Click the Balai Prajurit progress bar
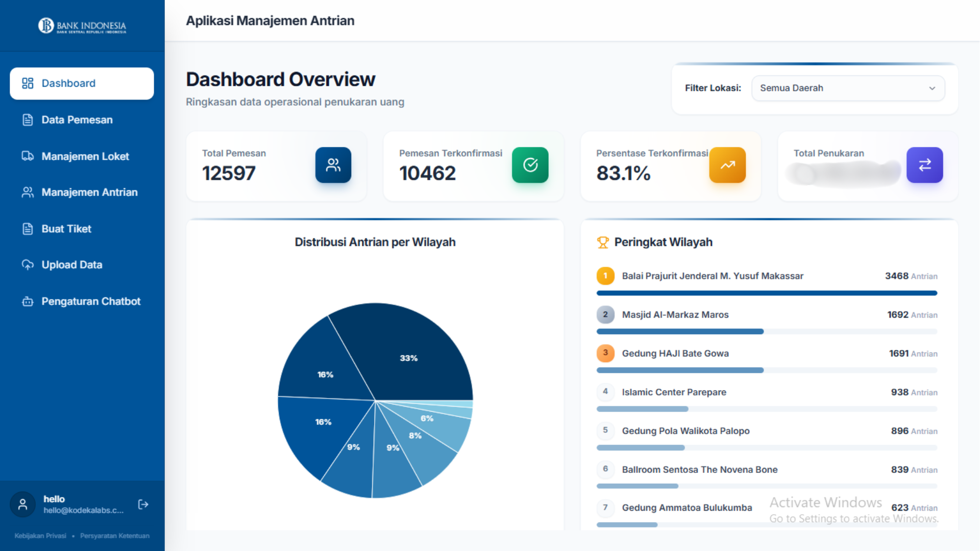The height and width of the screenshot is (551, 980). coord(767,293)
